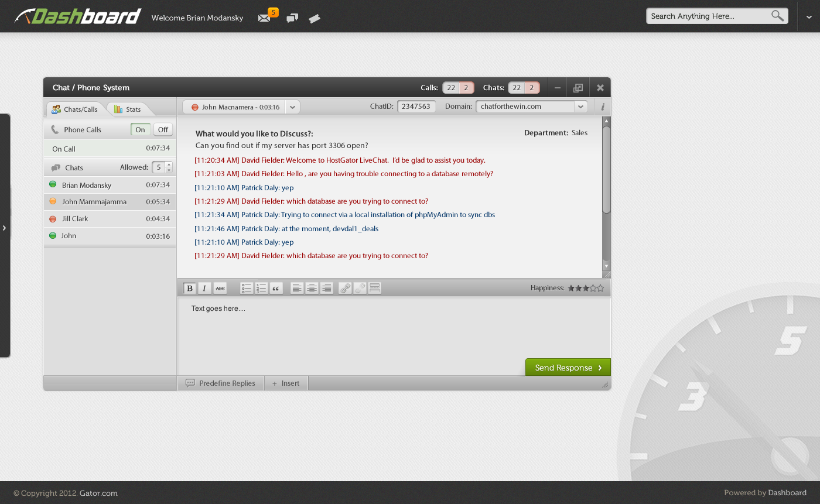This screenshot has height=504, width=820.
Task: Click the conversation scrollbar thumb
Action: pyautogui.click(x=607, y=170)
